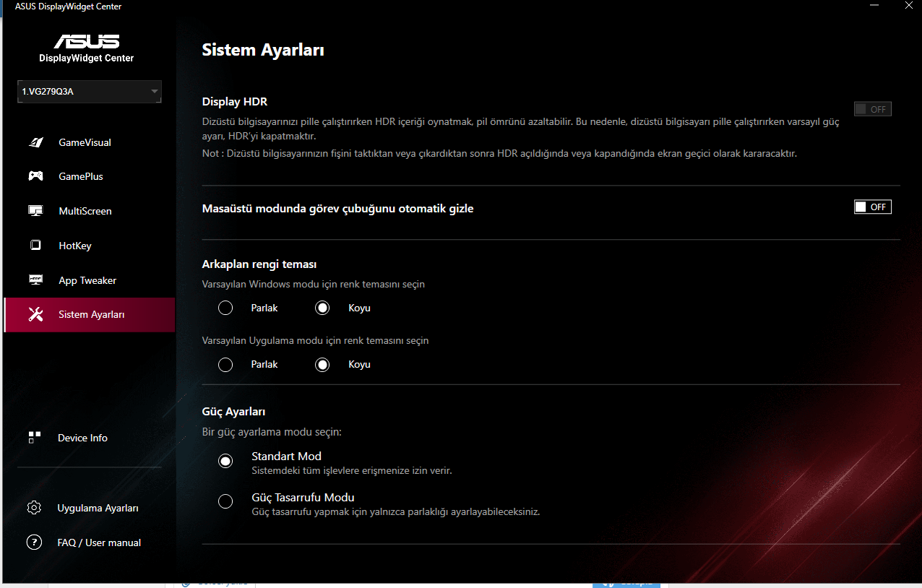Click 'Varsayılan Uygulama modu için' label

click(315, 340)
